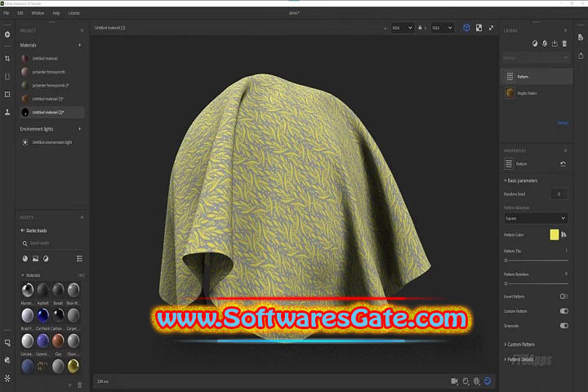
Task: Switch Assets panel to list view icon
Action: coord(79,258)
